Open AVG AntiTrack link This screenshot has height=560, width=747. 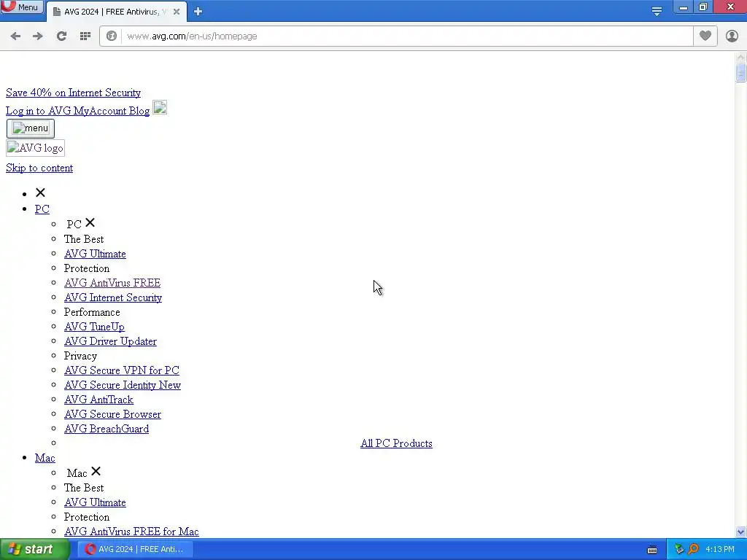point(98,400)
